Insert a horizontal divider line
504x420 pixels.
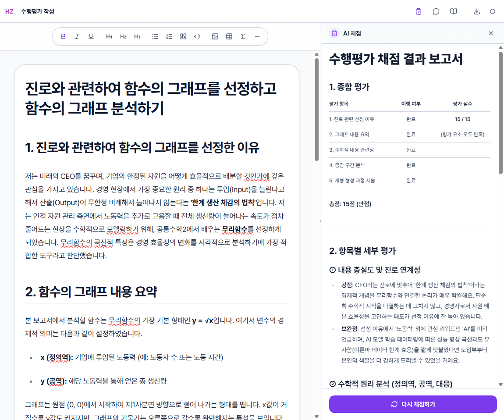(x=257, y=36)
